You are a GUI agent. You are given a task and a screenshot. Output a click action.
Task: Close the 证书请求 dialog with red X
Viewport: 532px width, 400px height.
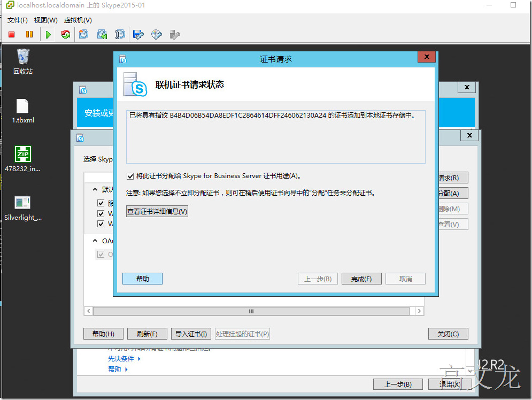[x=427, y=57]
